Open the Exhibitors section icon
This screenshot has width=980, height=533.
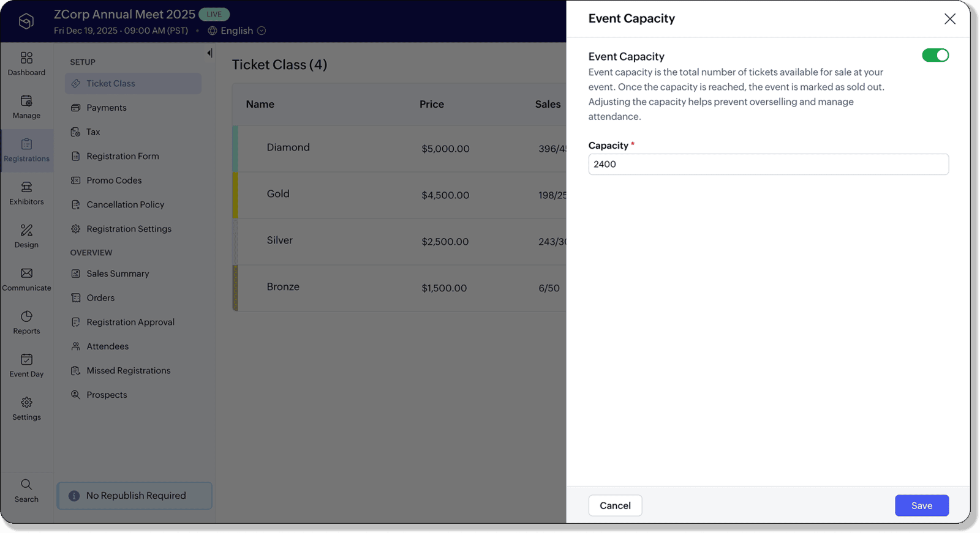click(x=26, y=187)
